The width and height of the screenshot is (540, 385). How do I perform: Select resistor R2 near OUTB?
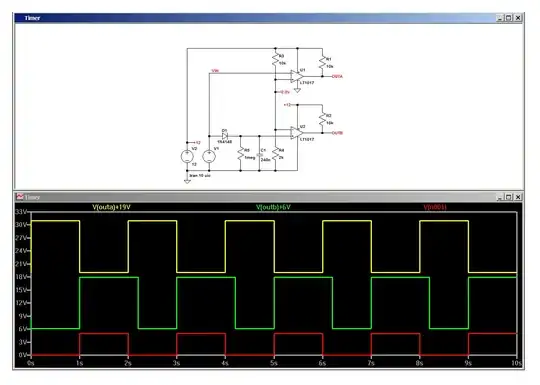[322, 119]
